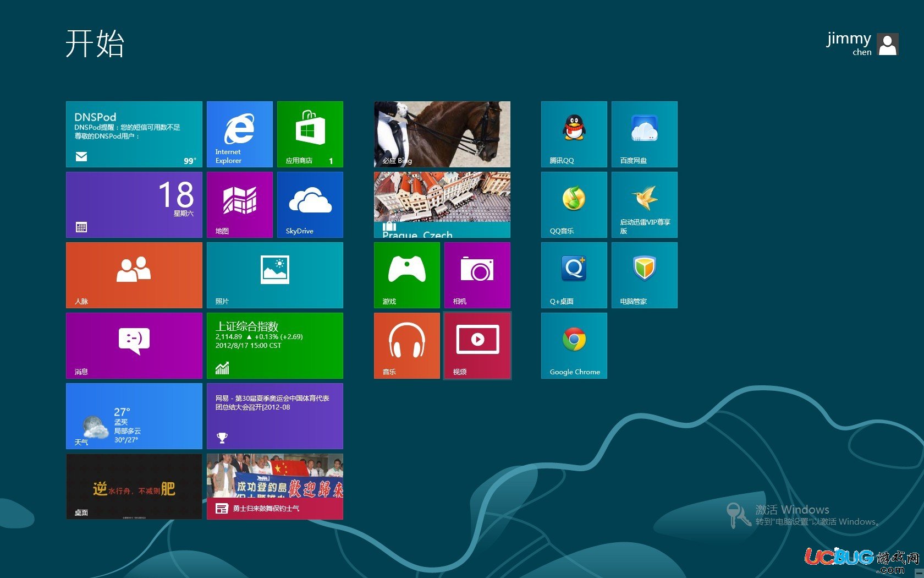This screenshot has height=578, width=924.
Task: Open the DNSPod mail tile
Action: [134, 134]
